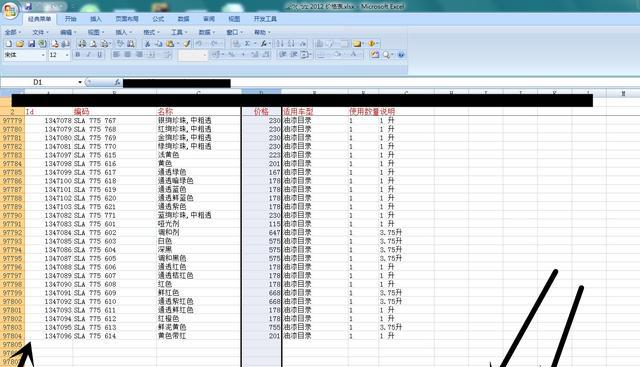Select the 哑光剂 name cell
Viewport: 640px width, 367px height.
tap(198, 224)
